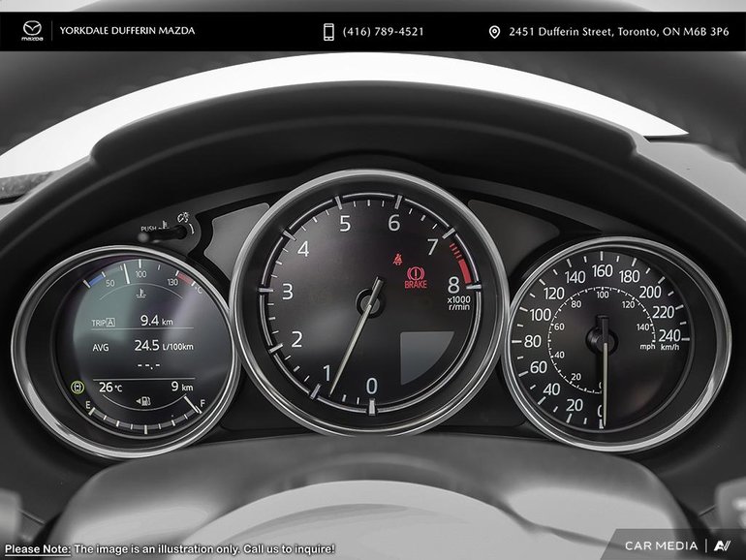Click the phone icon beside the number
Viewport: 746px width, 560px height.
point(329,32)
